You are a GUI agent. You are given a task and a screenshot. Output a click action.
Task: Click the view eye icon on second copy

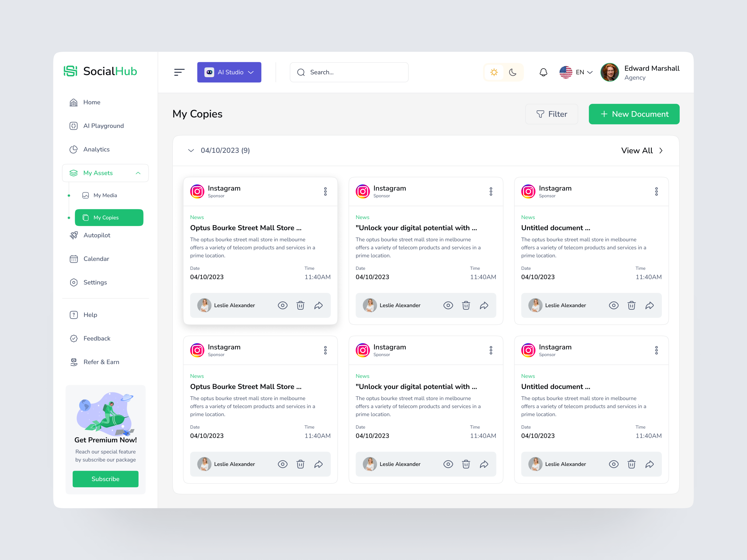(x=448, y=305)
